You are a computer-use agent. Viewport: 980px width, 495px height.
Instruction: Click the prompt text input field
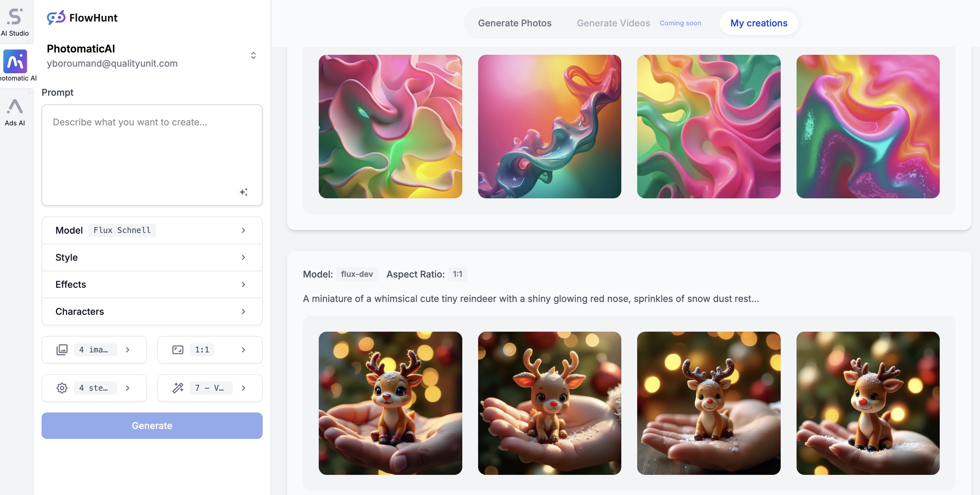tap(152, 152)
